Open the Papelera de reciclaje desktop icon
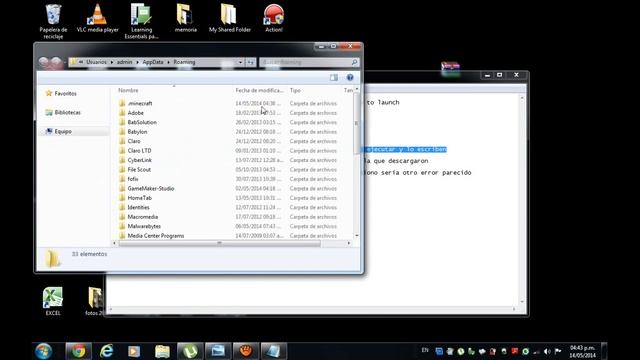 click(x=53, y=21)
